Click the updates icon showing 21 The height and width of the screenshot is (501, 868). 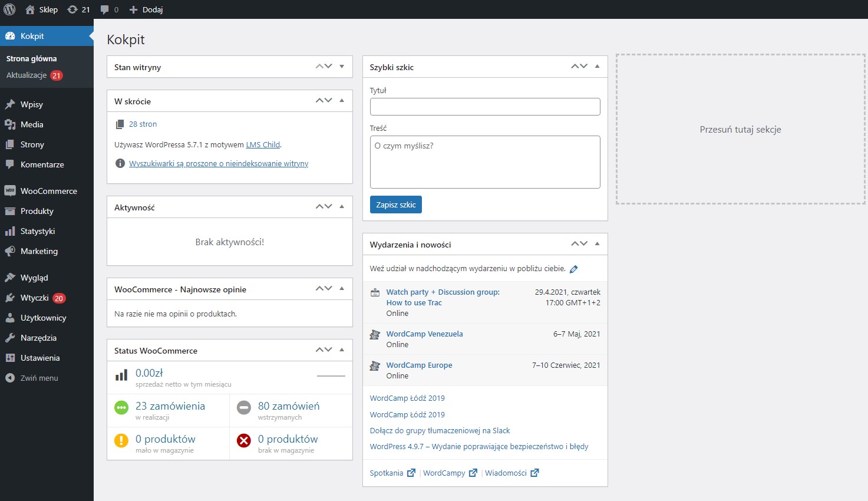tap(72, 9)
